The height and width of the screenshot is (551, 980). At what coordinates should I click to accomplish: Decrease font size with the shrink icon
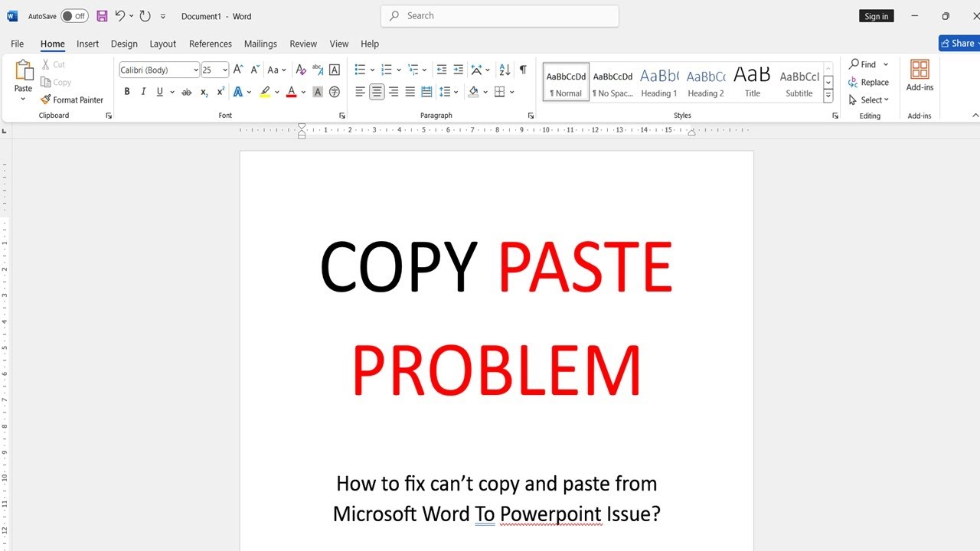tap(255, 70)
